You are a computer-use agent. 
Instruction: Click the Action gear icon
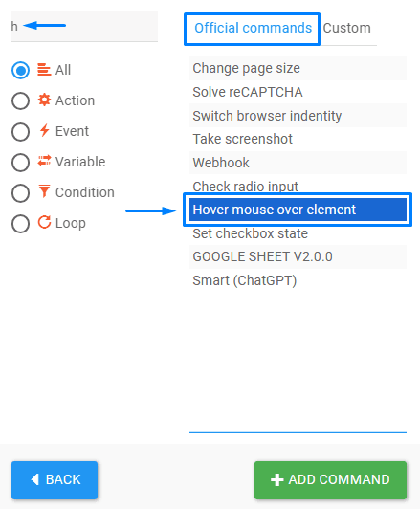44,100
